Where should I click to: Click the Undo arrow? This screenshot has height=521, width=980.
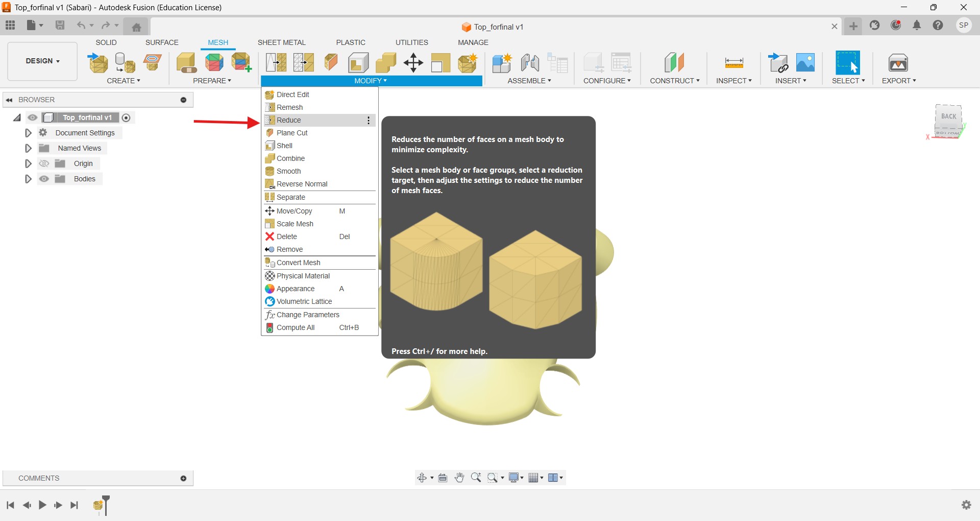pyautogui.click(x=81, y=25)
